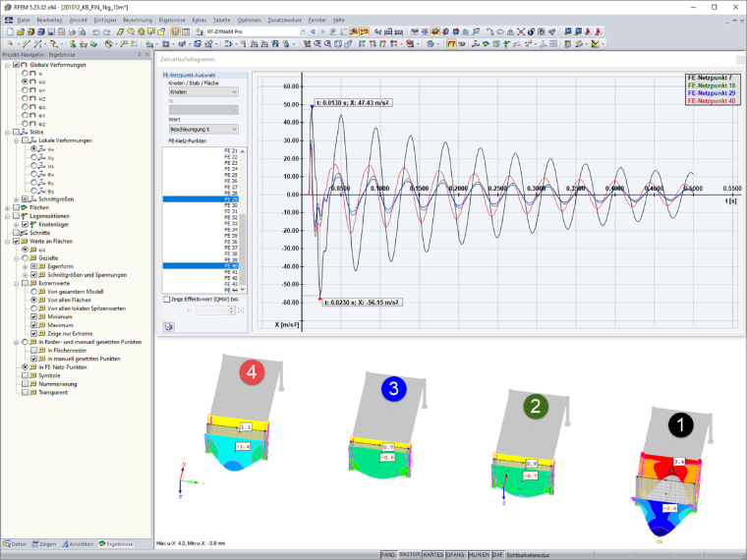Click the first PDF export icon
Screen dimensions: 747x560
[x=589, y=31]
